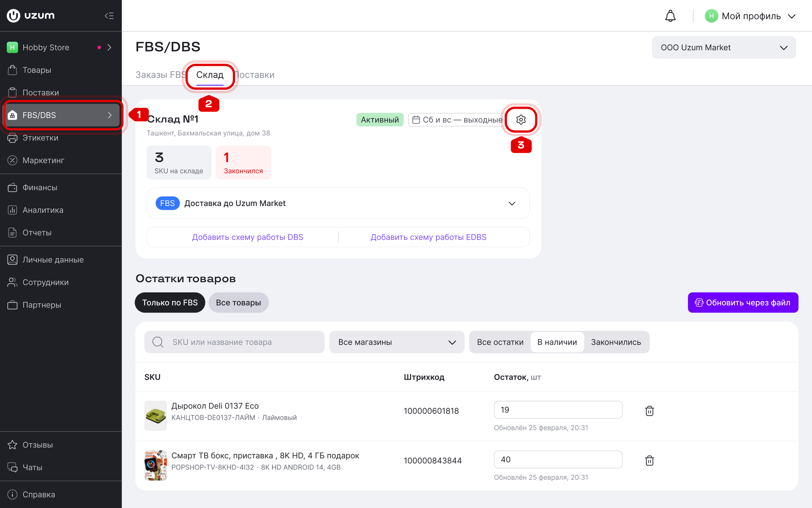Delete Смарт ТВ бокс stock row
Image resolution: width=812 pixels, height=508 pixels.
click(x=649, y=460)
